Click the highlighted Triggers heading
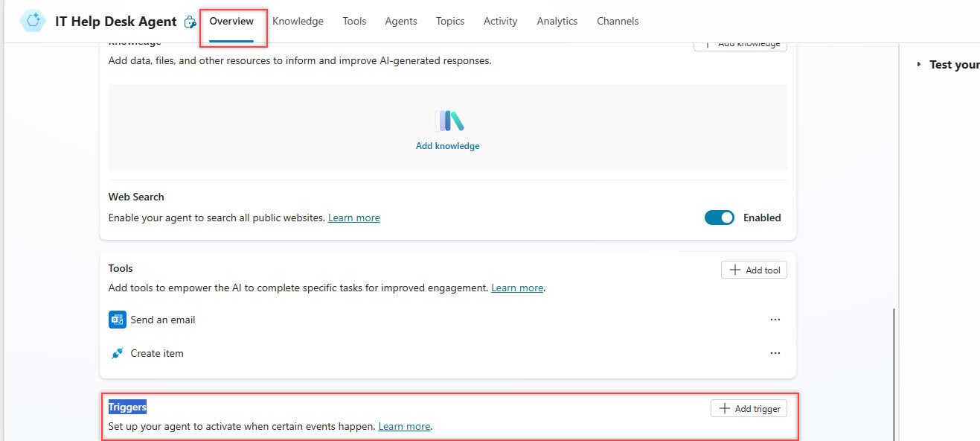This screenshot has width=980, height=441. 127,407
